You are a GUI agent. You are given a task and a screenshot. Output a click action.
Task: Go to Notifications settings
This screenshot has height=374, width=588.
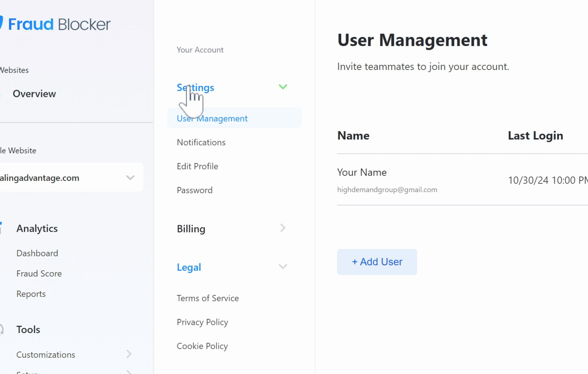pyautogui.click(x=201, y=142)
